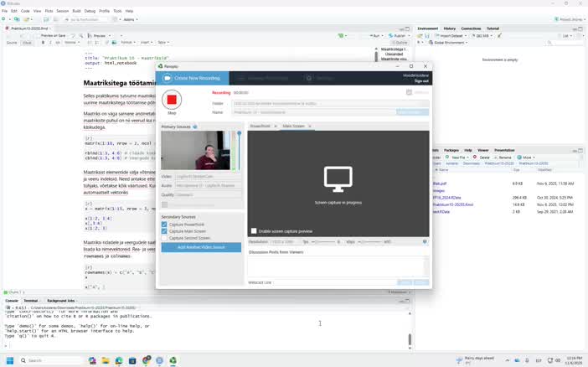Open the Addins dropdown

(x=131, y=19)
